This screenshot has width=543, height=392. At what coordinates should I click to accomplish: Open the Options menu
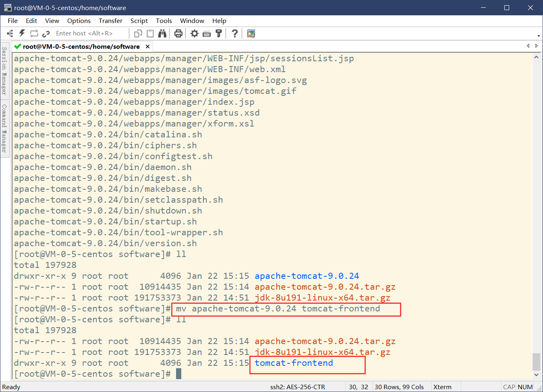[x=79, y=21]
